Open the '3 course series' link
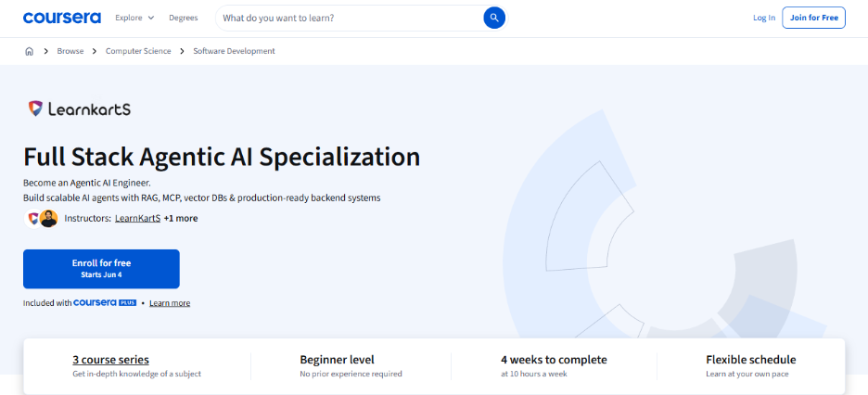This screenshot has width=868, height=395. point(110,360)
